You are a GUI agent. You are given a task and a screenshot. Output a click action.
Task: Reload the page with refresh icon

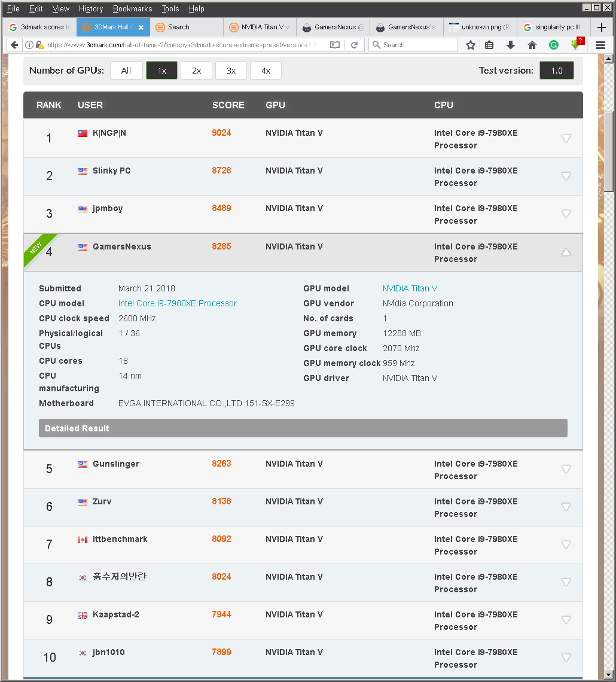pos(354,45)
